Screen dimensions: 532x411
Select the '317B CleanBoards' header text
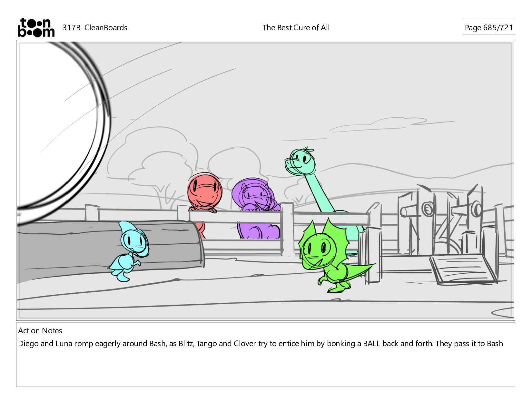tap(95, 28)
